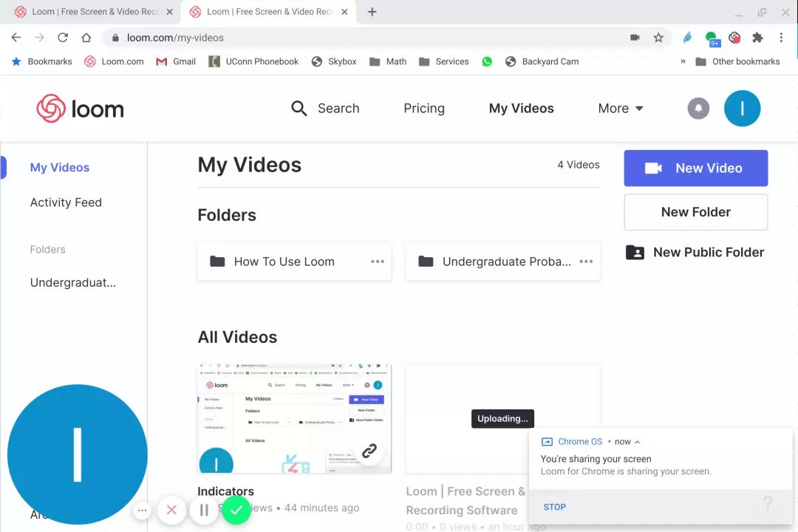Show hidden bookmarks chevron
Image resolution: width=798 pixels, height=532 pixels.
point(683,61)
